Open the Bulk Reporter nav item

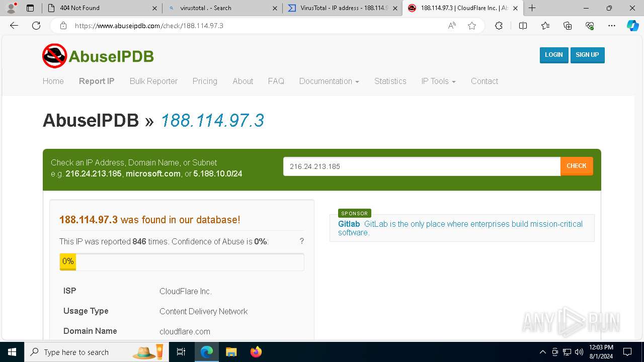pos(153,81)
